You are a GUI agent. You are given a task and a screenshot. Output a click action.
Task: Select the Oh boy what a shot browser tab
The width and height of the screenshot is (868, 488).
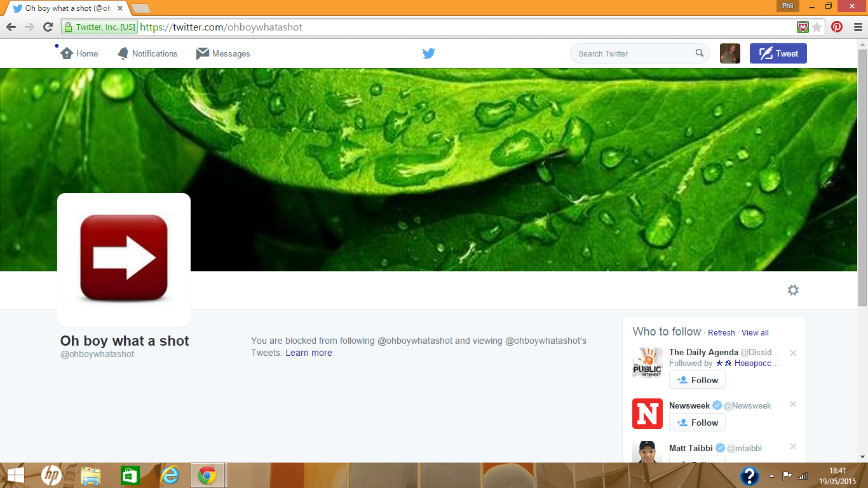click(68, 8)
